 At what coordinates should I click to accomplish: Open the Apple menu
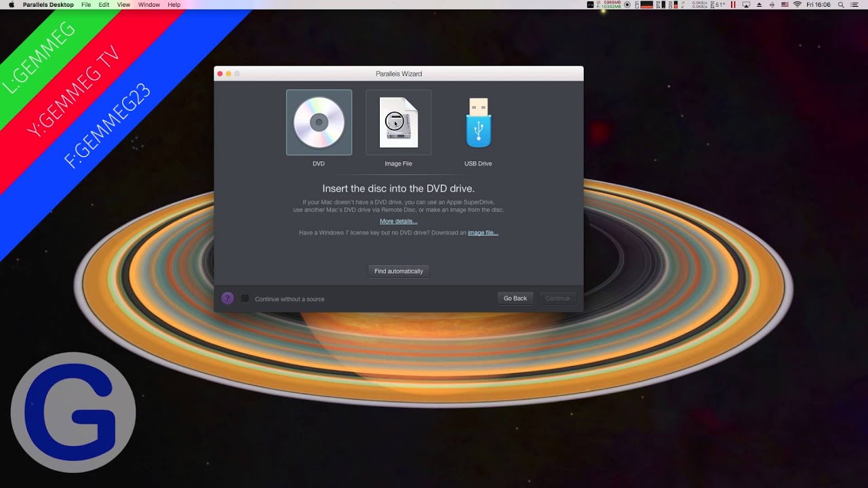[11, 5]
